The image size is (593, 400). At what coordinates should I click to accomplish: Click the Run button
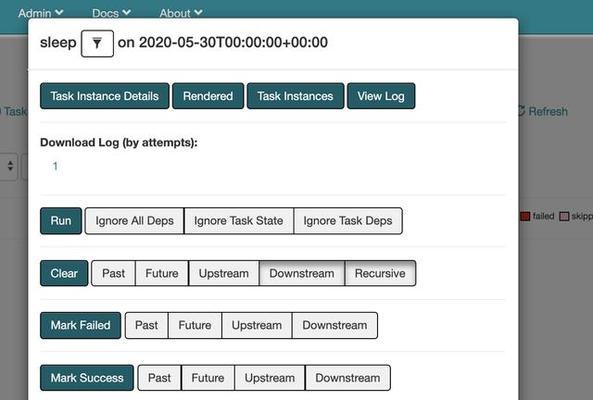coord(61,221)
